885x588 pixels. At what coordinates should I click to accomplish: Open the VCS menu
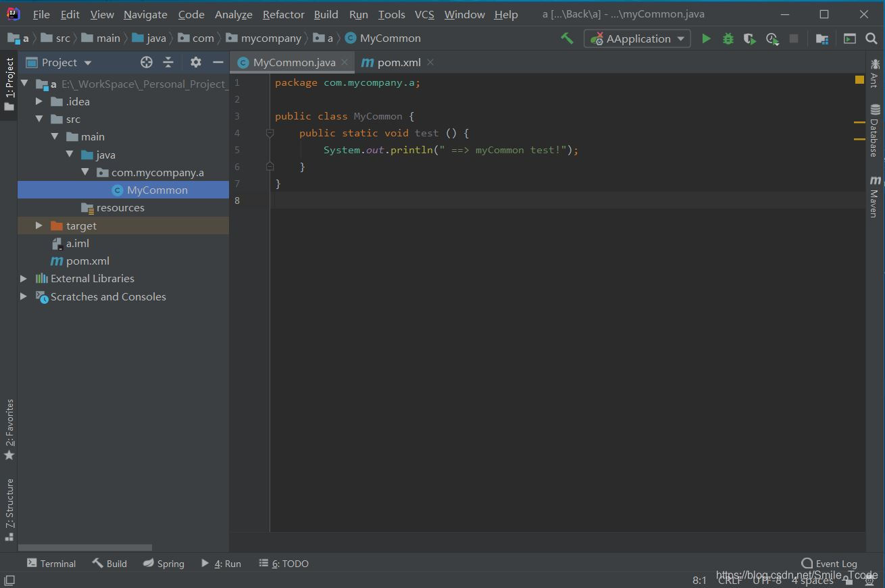[x=424, y=14]
